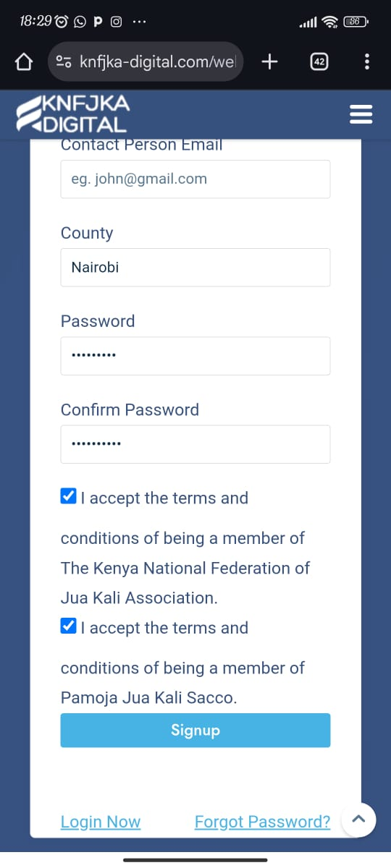Viewport: 391px width, 868px height.
Task: Focus the Password input field
Action: pyautogui.click(x=195, y=355)
